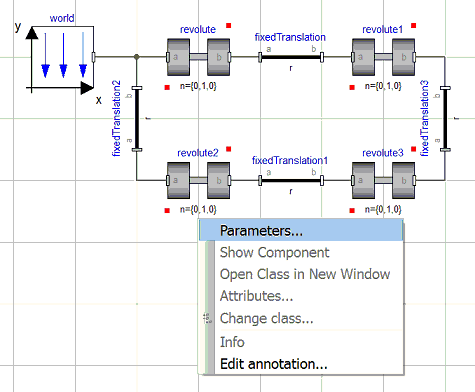
Task: Click n={0,1,0} text under revolute
Action: pos(198,86)
